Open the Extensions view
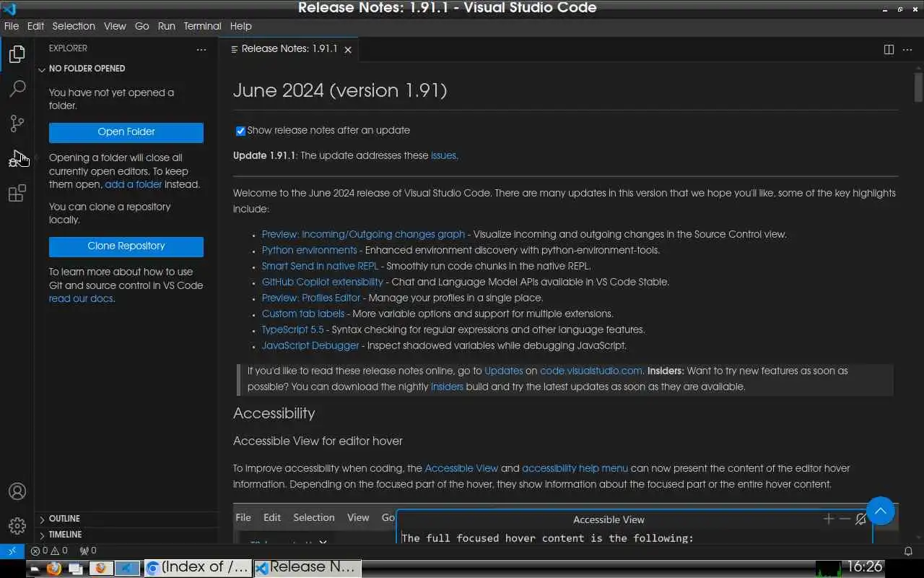 tap(17, 193)
